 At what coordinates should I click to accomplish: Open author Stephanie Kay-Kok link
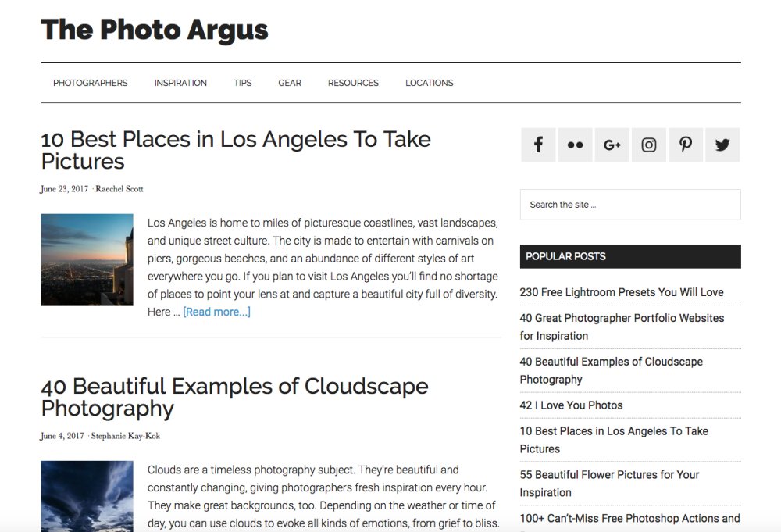pyautogui.click(x=126, y=436)
